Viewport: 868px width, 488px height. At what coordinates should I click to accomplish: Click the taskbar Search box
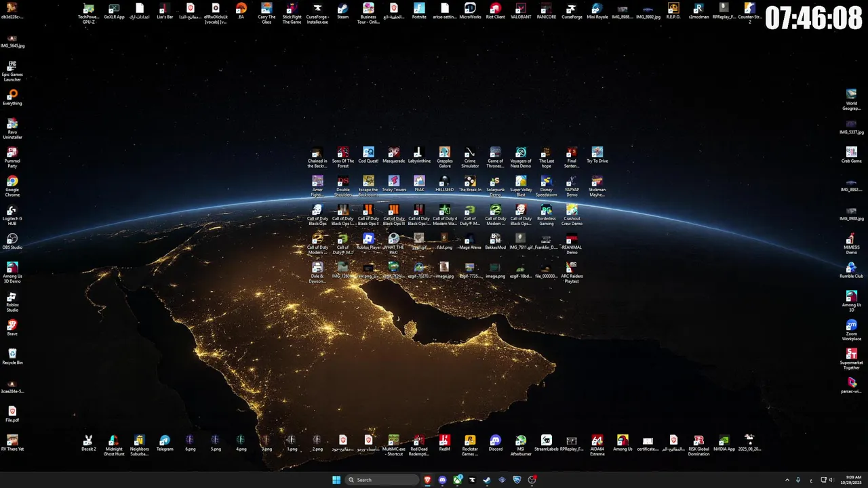[382, 480]
